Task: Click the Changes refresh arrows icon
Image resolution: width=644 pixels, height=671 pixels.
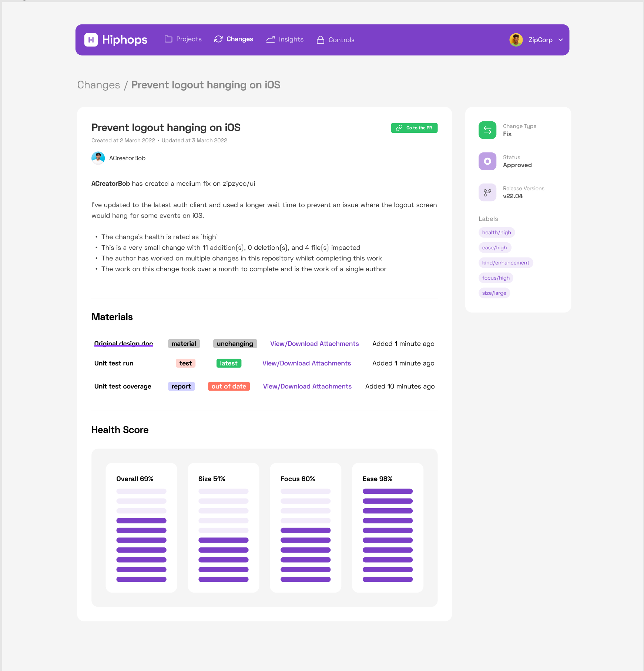Action: [218, 39]
